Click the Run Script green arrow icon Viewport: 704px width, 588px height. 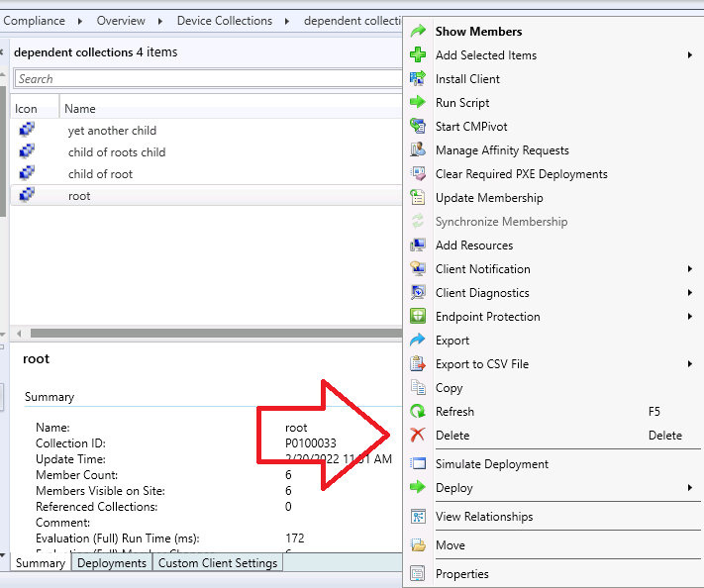(x=418, y=102)
